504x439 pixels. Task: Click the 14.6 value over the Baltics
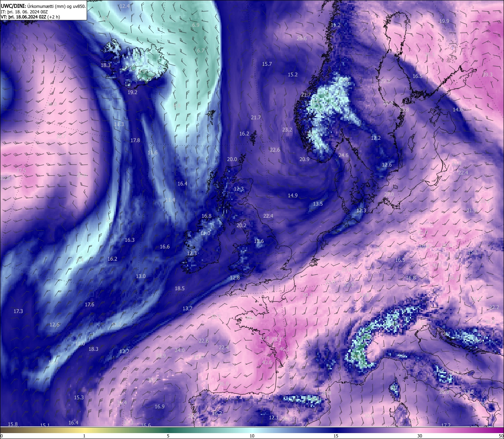[457, 109]
